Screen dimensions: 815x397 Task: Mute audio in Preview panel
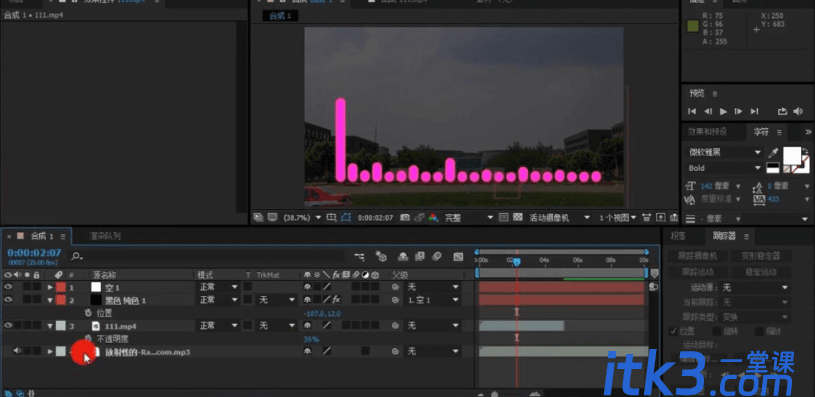798,111
